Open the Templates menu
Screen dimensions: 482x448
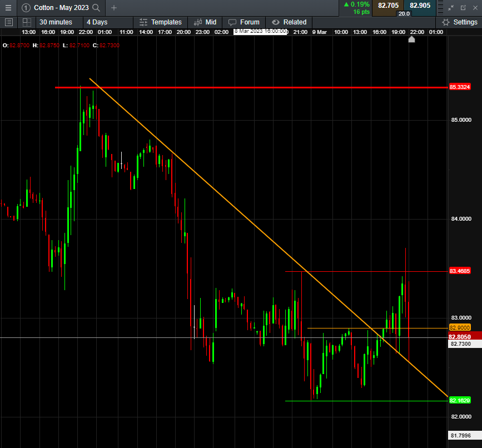[x=166, y=22]
